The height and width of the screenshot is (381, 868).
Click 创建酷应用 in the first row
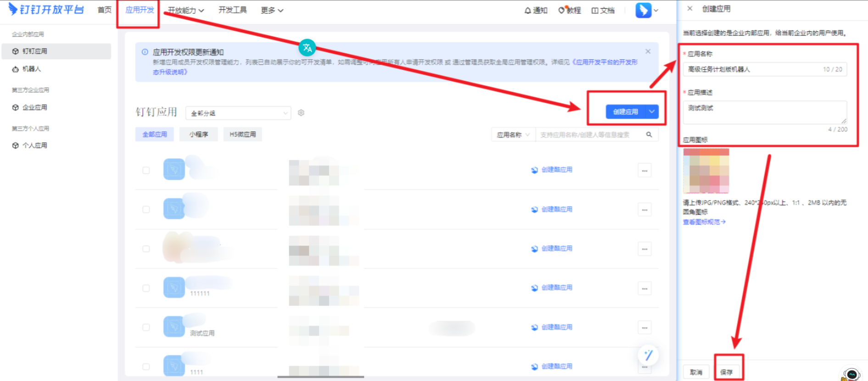552,170
